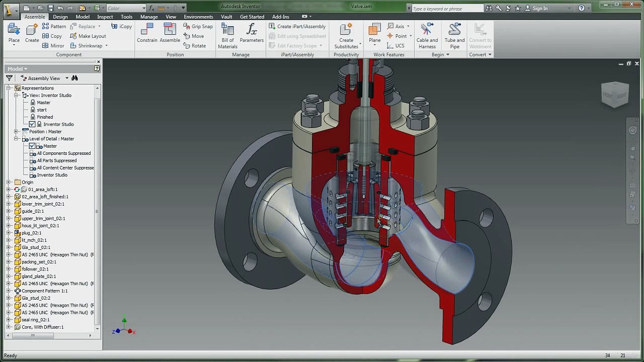The height and width of the screenshot is (362, 644).
Task: Click the Create Substitutes icon
Action: point(346,31)
